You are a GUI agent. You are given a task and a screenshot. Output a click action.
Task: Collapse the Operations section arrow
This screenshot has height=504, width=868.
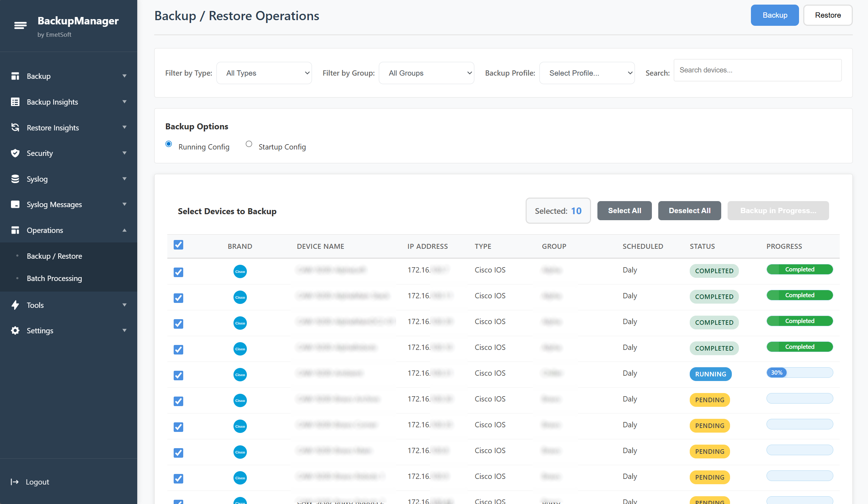pyautogui.click(x=125, y=230)
